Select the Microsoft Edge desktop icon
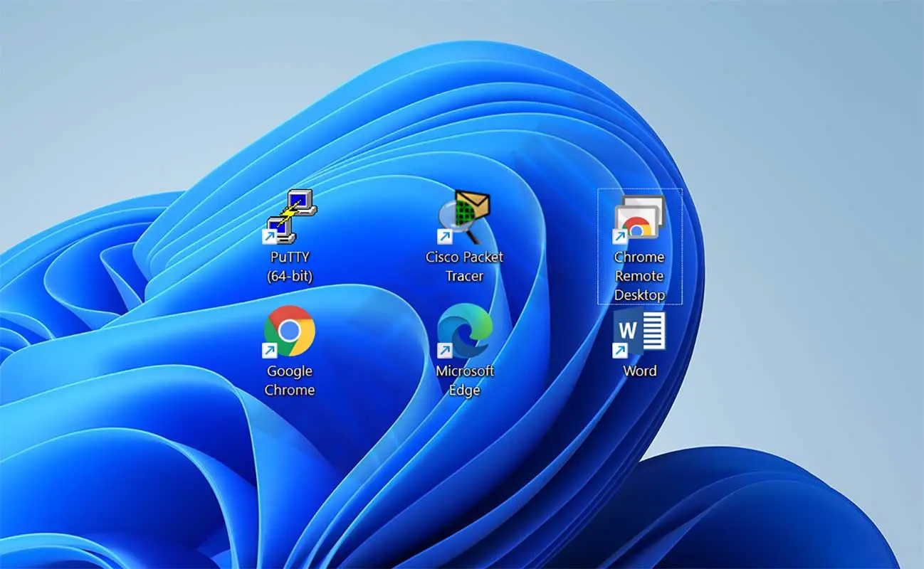The height and width of the screenshot is (569, 924). (x=464, y=331)
